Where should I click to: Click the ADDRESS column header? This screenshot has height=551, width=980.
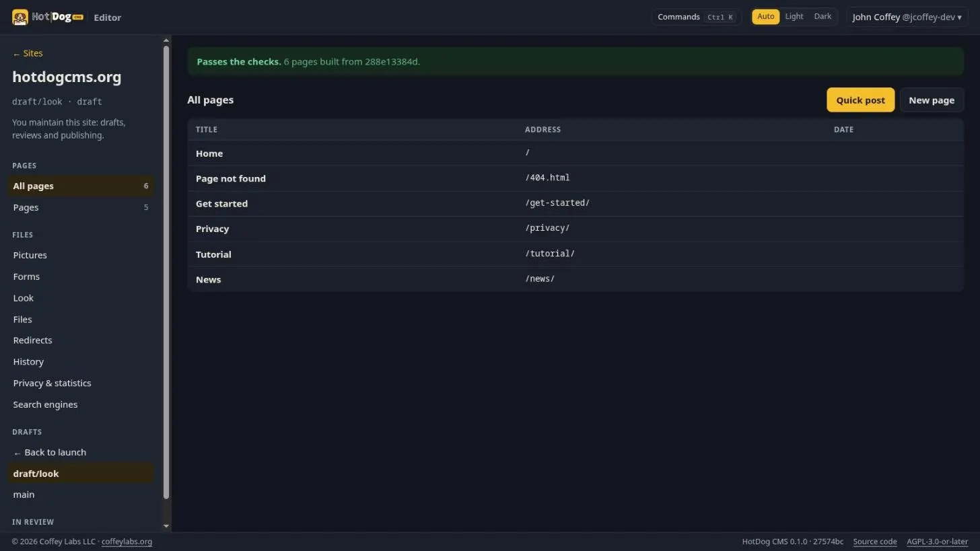[x=542, y=130]
